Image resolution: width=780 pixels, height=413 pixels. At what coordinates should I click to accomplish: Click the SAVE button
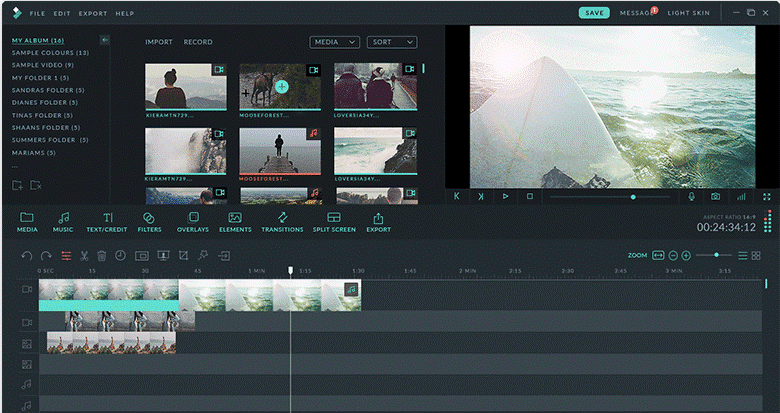(x=594, y=13)
